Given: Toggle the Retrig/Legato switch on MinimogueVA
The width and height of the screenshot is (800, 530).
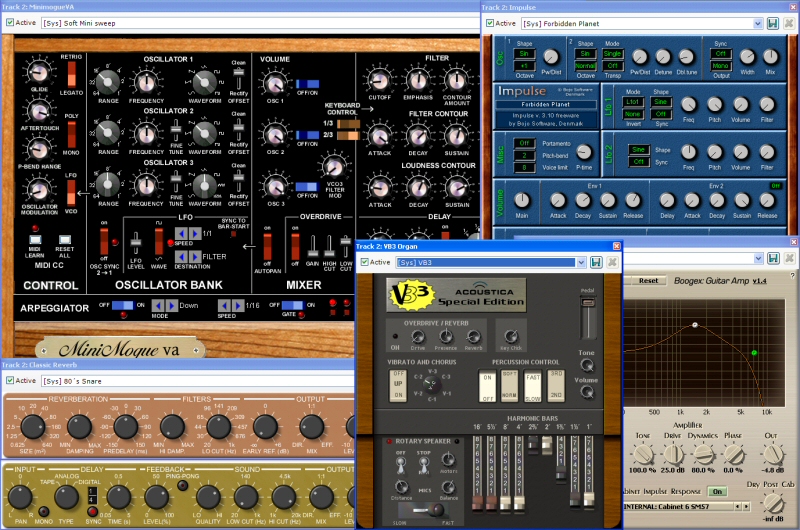Looking at the screenshot, I should tap(71, 74).
